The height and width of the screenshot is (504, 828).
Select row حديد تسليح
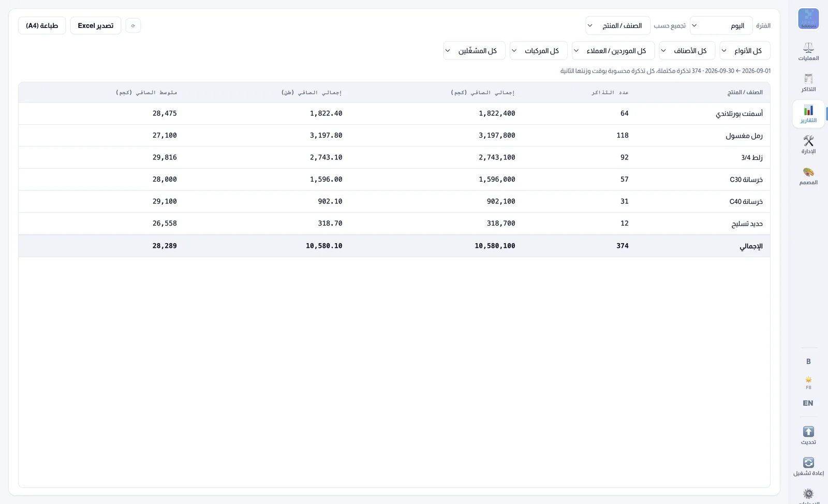394,224
